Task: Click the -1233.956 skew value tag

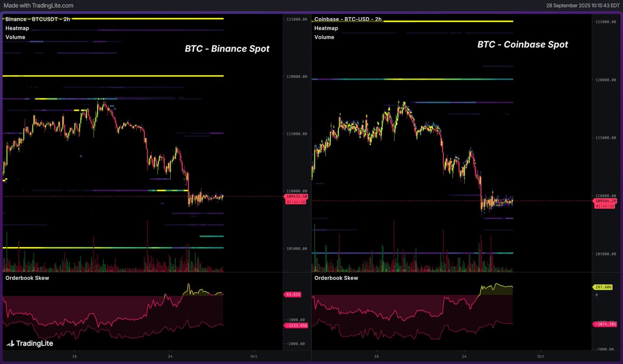Action: (x=296, y=325)
